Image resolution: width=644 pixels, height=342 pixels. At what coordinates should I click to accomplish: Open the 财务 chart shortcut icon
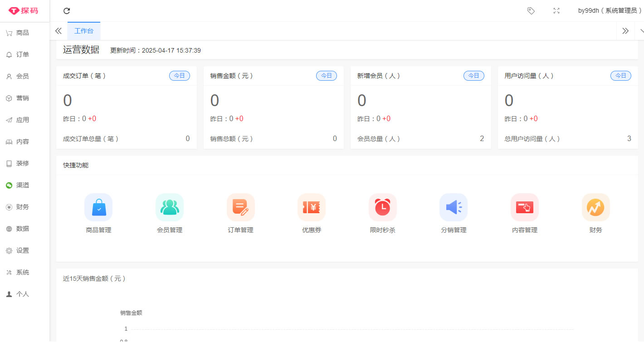(595, 207)
